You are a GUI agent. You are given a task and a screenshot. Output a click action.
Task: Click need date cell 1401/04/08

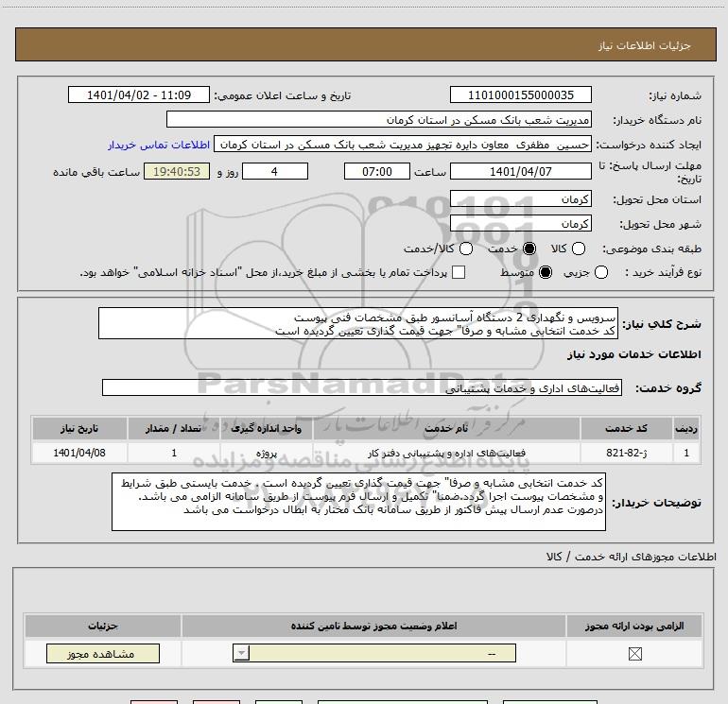click(x=79, y=453)
